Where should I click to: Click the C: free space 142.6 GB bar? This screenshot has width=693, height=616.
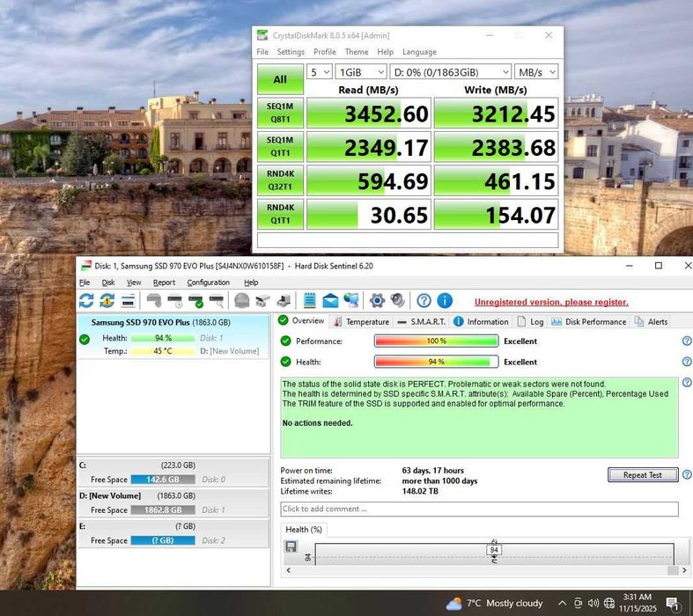pyautogui.click(x=163, y=480)
